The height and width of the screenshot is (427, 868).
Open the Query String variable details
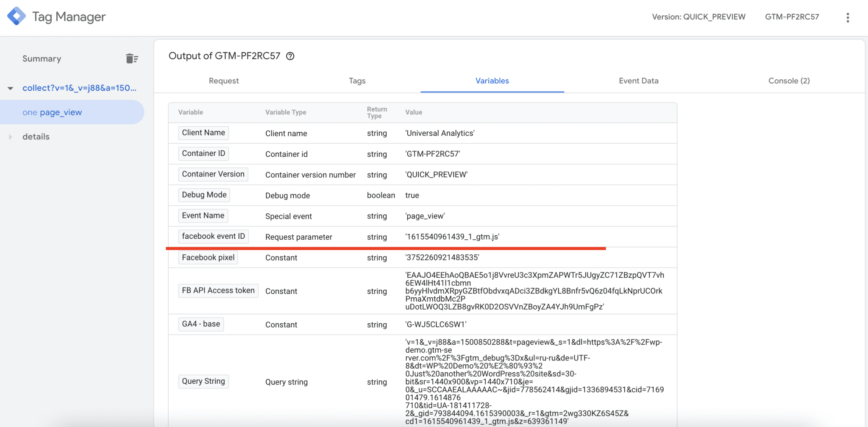tap(203, 381)
